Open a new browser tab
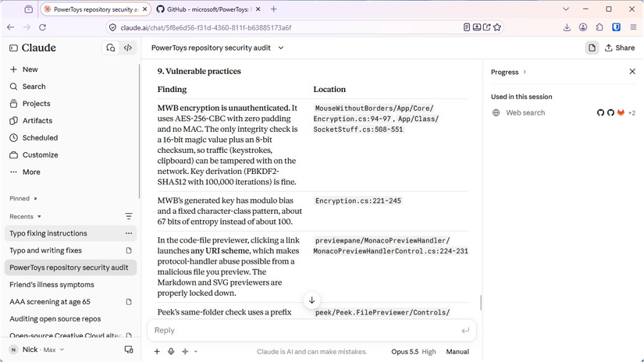Viewport: 644px width, 362px height. 273,9
